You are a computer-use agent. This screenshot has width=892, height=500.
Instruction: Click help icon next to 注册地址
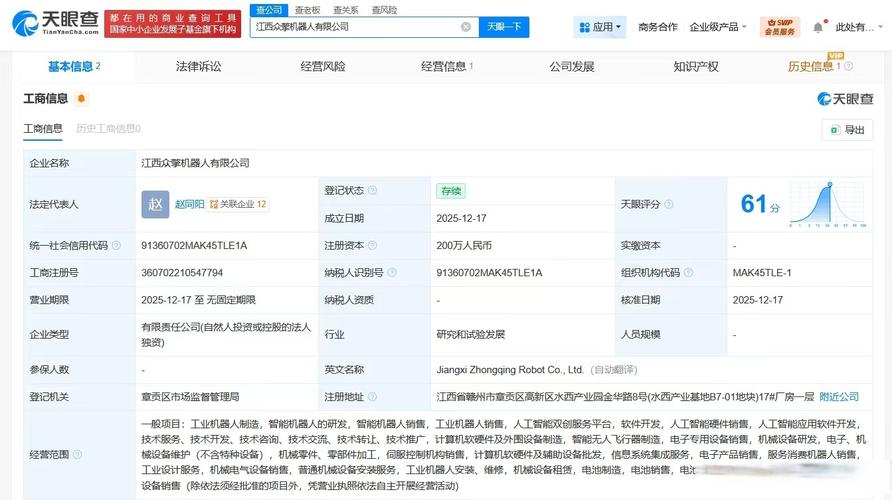click(x=372, y=396)
